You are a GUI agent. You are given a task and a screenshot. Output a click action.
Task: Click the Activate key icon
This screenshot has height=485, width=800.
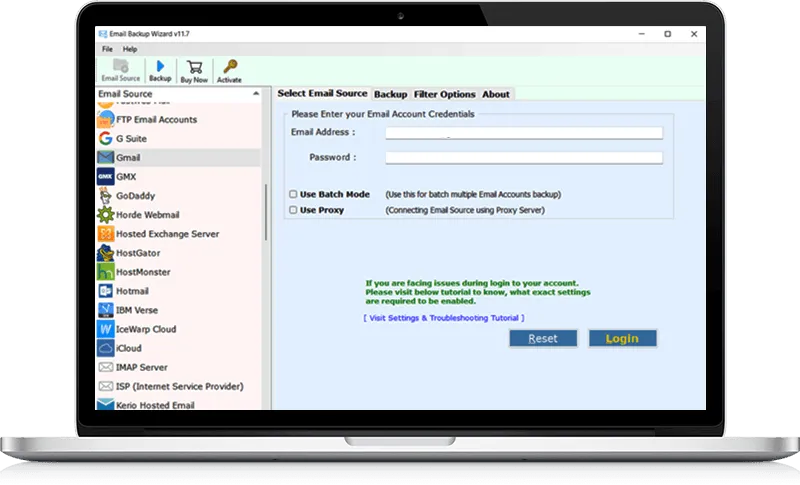(x=230, y=66)
